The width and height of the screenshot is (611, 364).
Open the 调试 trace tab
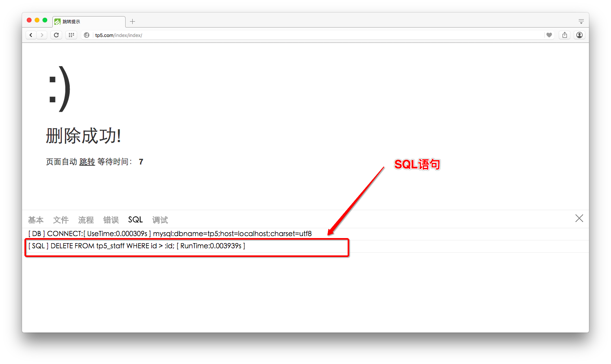(x=160, y=220)
